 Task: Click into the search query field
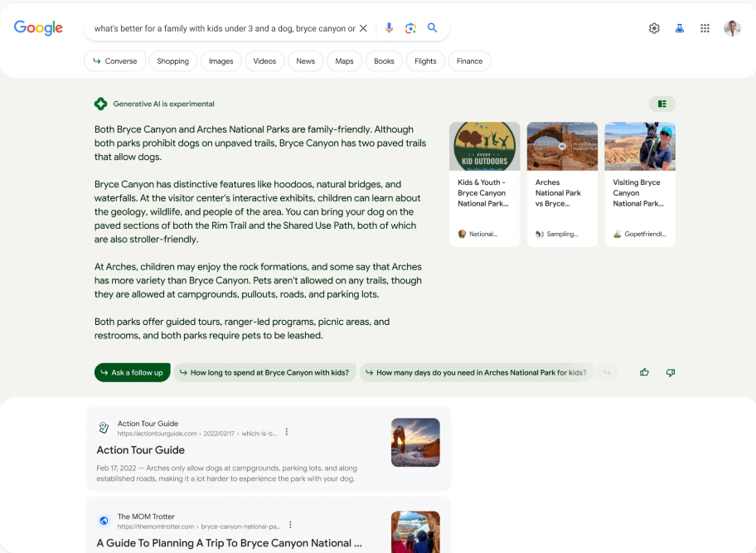pyautogui.click(x=225, y=28)
